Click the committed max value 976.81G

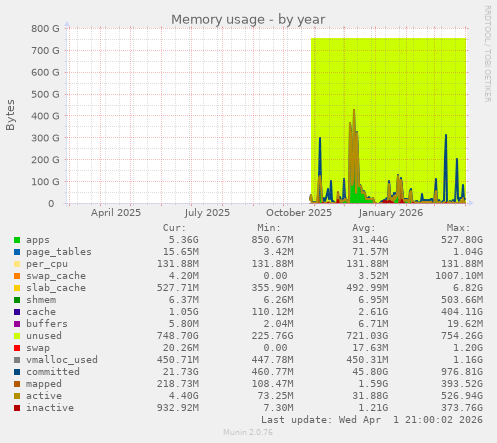tap(462, 372)
